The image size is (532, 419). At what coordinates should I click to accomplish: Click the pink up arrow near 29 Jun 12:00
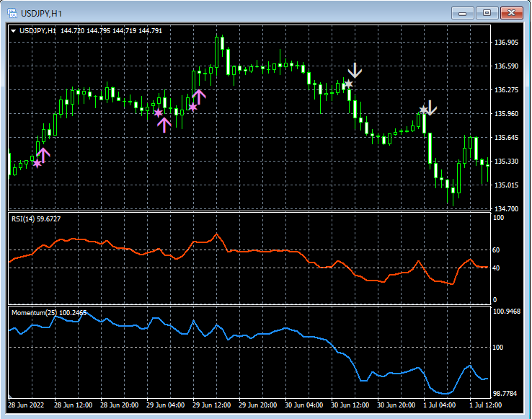tap(199, 97)
